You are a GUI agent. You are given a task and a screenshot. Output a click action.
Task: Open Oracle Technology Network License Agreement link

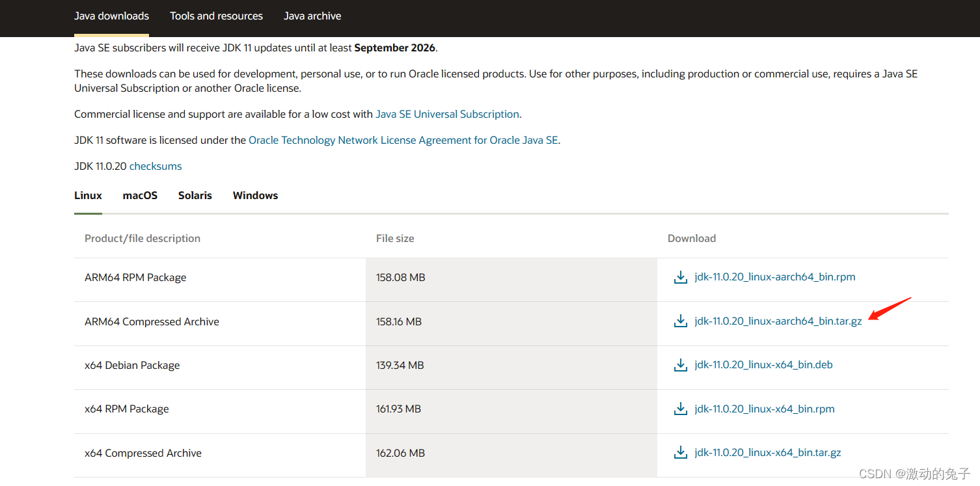coord(403,141)
